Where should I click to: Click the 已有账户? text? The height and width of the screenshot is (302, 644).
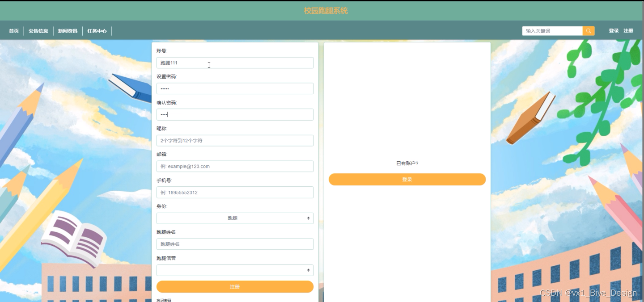coord(407,164)
